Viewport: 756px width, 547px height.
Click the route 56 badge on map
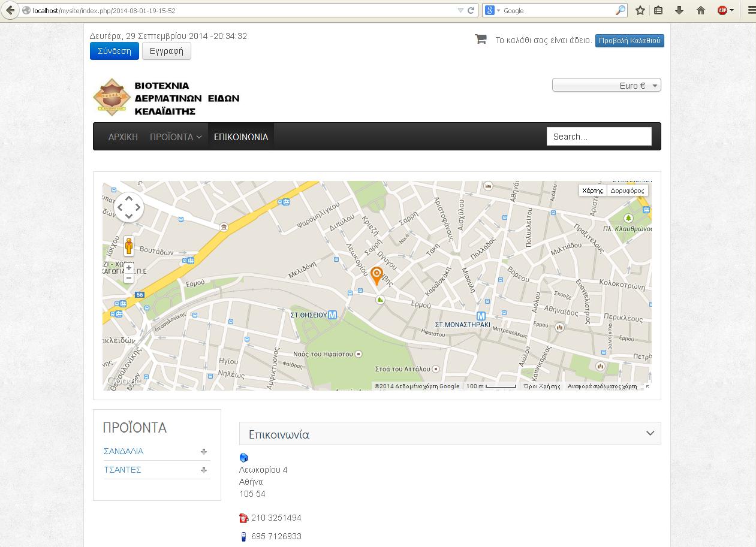point(140,295)
